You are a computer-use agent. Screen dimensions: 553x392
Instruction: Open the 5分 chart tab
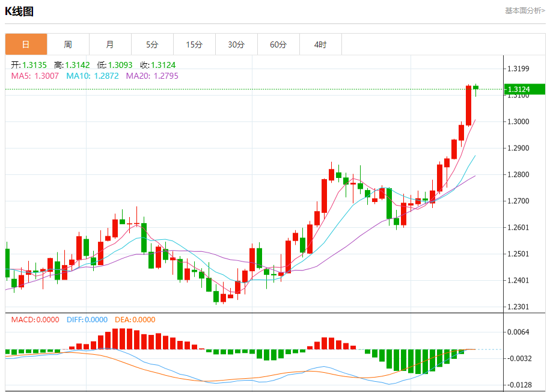(152, 44)
